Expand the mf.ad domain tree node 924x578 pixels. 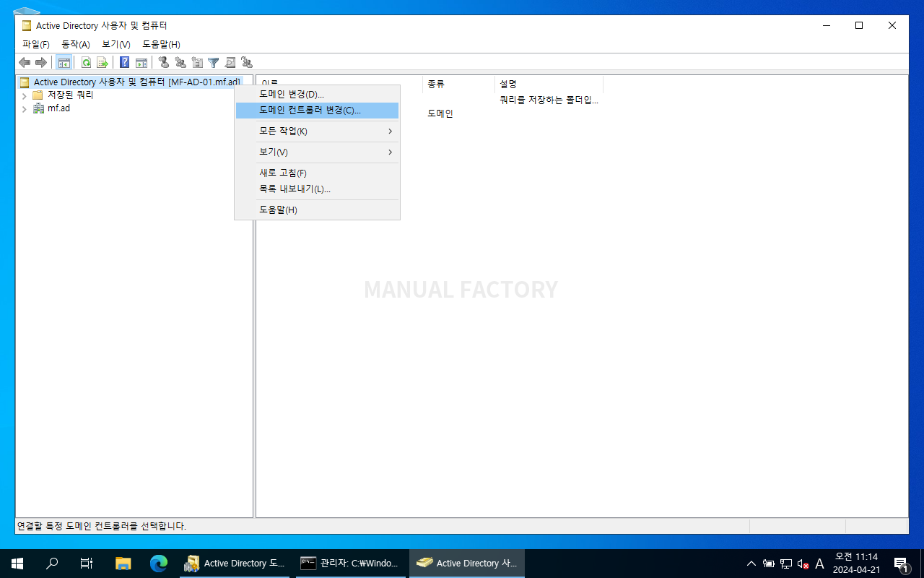pos(25,109)
